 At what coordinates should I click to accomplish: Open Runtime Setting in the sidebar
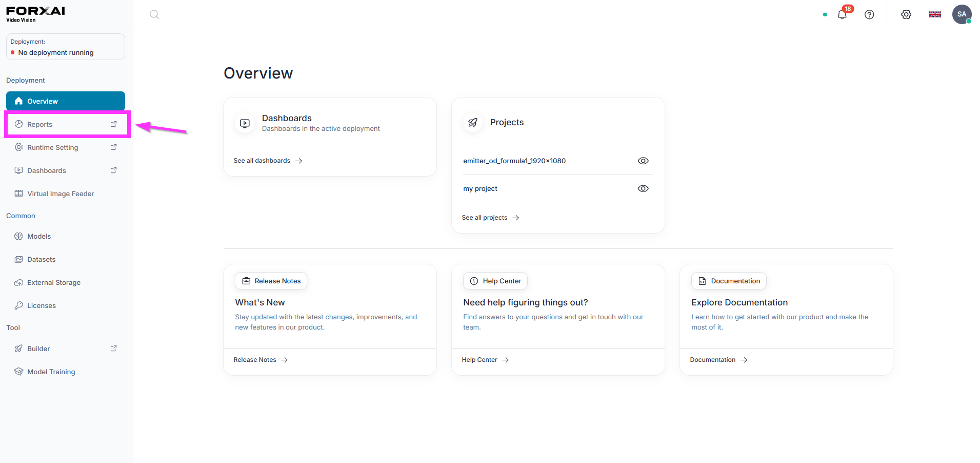[x=66, y=147]
